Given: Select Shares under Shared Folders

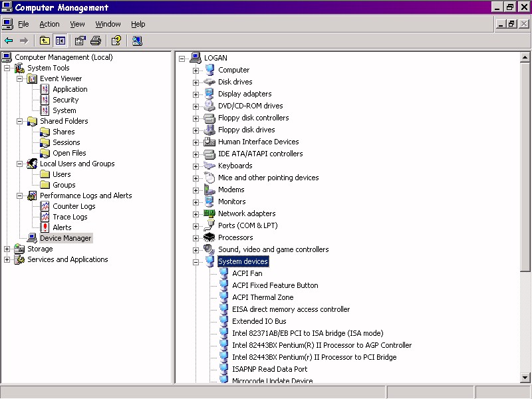Looking at the screenshot, I should 63,132.
